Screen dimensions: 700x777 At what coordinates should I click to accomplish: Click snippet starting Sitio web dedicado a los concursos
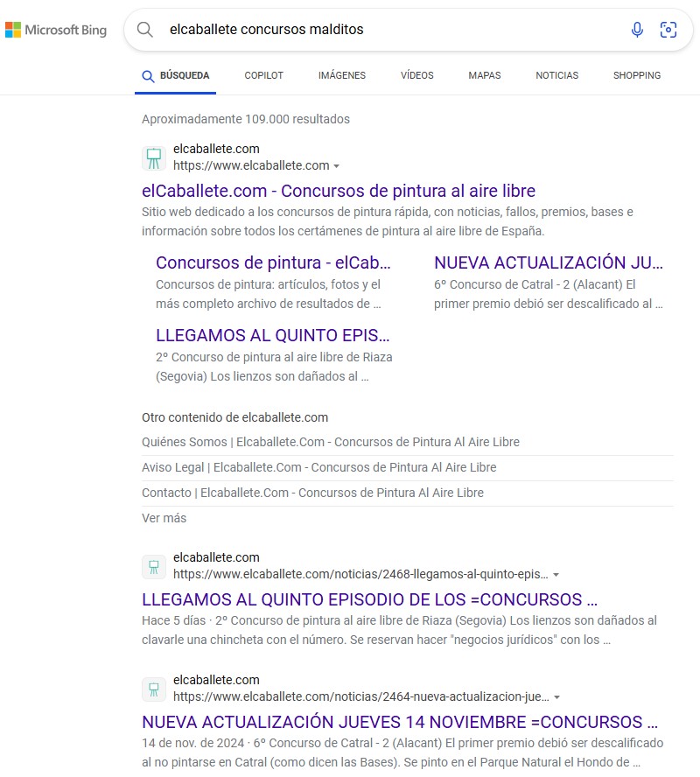click(388, 221)
